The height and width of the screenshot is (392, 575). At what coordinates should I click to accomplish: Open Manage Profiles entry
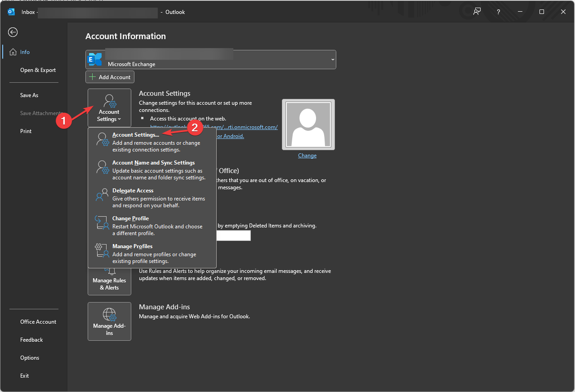(x=132, y=246)
